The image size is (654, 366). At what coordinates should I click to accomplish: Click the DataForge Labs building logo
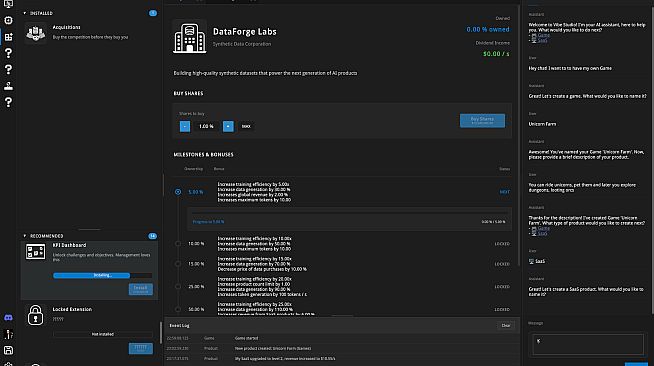[189, 38]
